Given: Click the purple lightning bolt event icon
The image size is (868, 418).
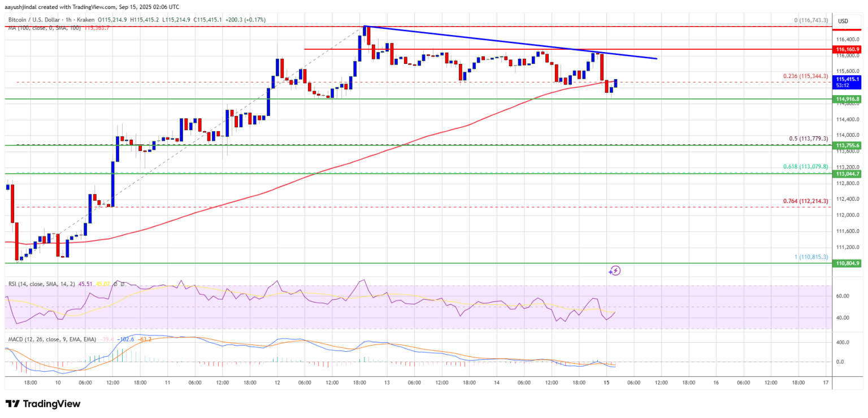Looking at the screenshot, I should point(614,271).
